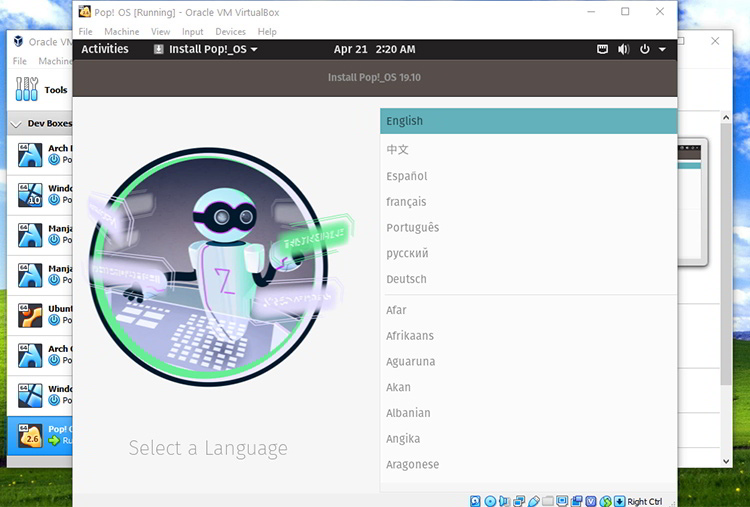Select Aragonese language

click(x=529, y=464)
